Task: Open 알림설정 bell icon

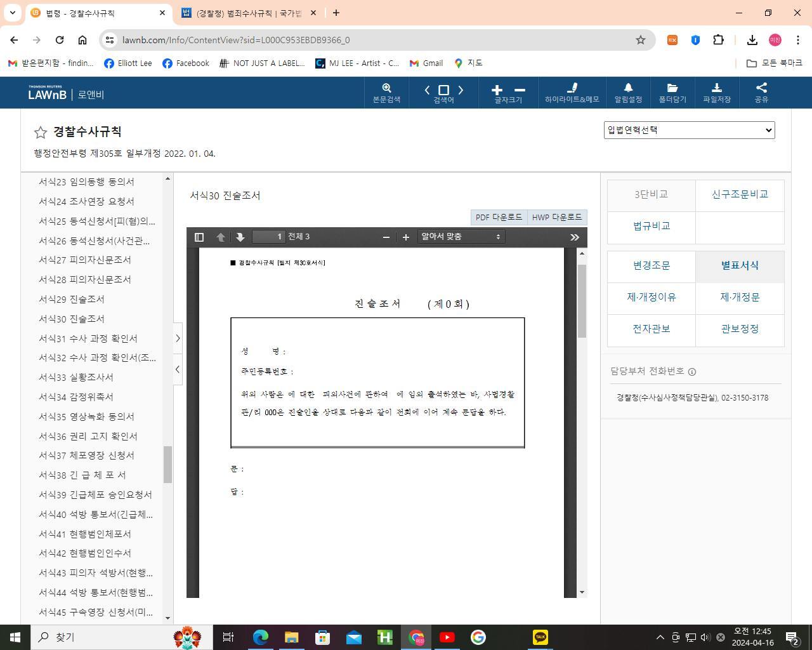Action: [628, 93]
